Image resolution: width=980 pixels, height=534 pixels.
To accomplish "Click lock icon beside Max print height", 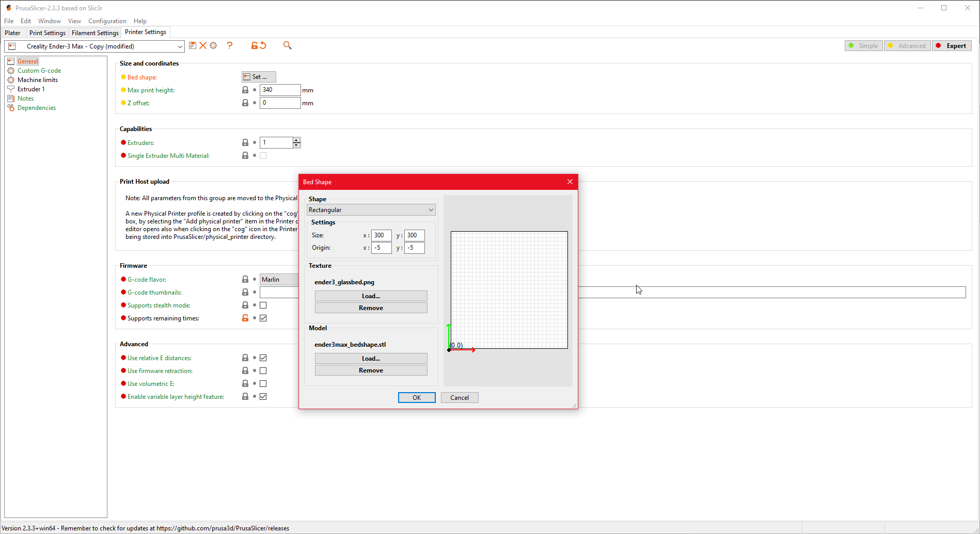I will (x=245, y=90).
